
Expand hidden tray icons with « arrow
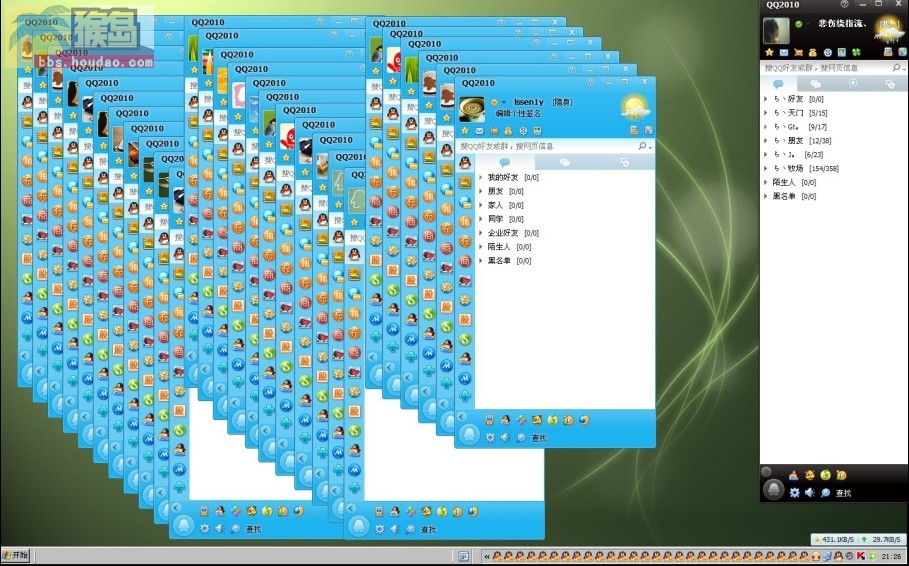point(486,557)
